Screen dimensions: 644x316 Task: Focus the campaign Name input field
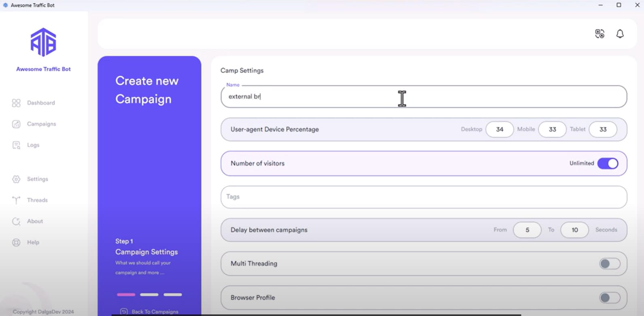click(x=424, y=96)
